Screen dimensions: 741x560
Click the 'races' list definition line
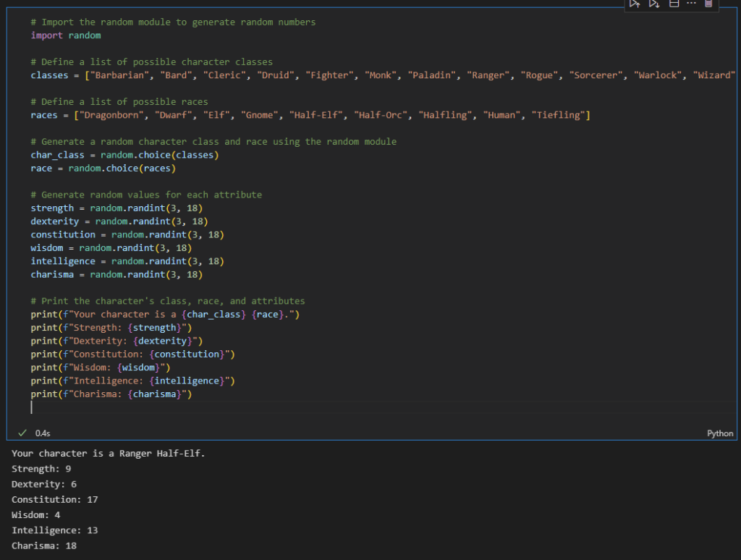coord(310,115)
